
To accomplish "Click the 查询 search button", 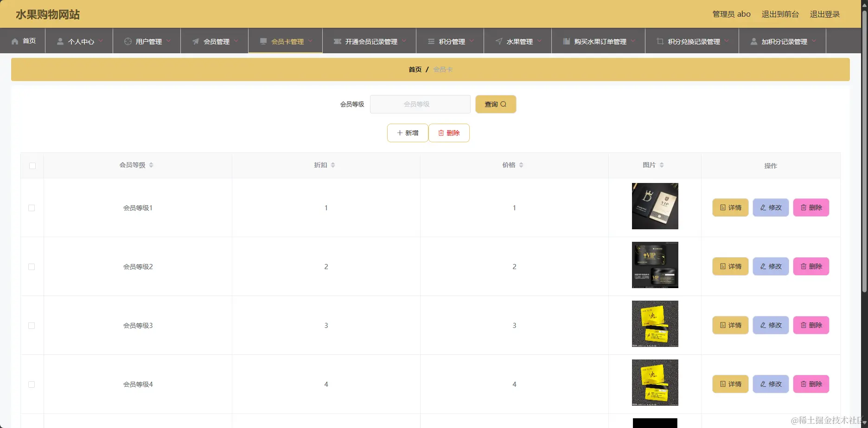I will [496, 104].
